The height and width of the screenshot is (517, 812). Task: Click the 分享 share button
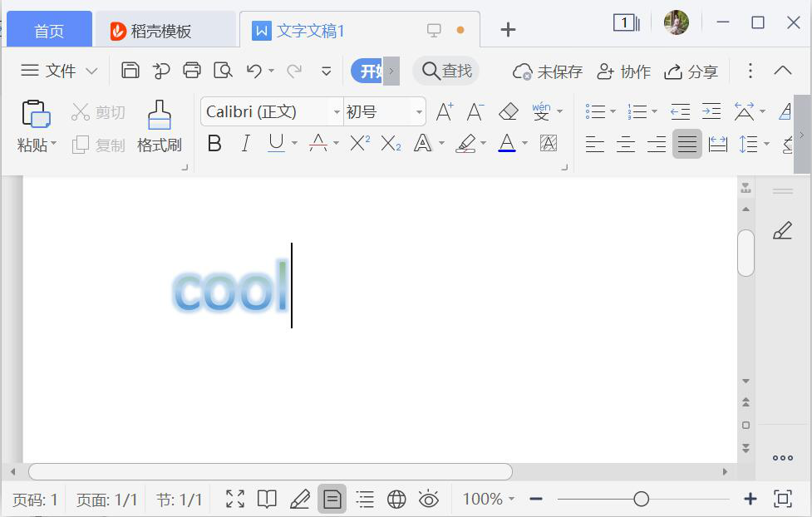point(691,71)
